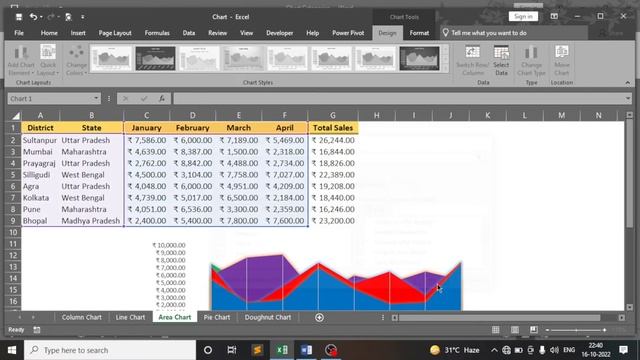Show hidden system tray icons chevron

coord(494,350)
